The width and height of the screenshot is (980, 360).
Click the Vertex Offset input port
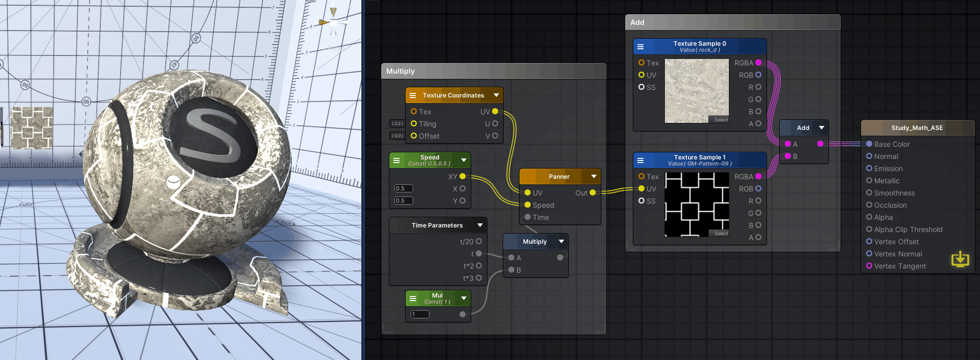click(869, 242)
